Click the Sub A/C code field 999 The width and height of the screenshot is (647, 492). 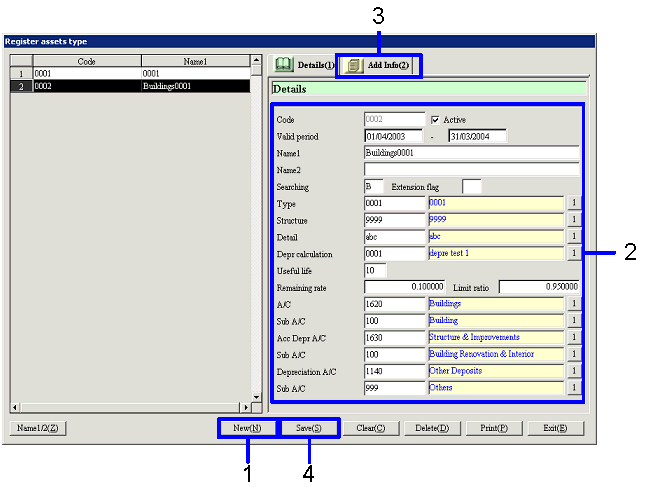click(x=394, y=388)
